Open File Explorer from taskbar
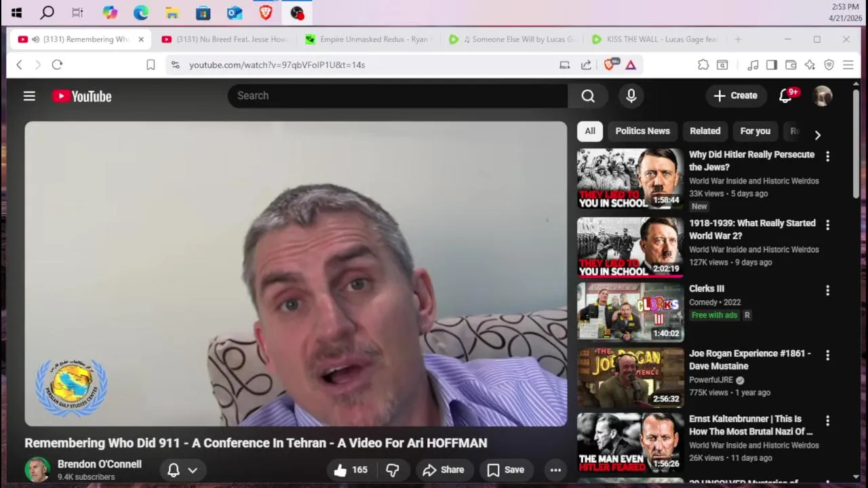Image resolution: width=868 pixels, height=488 pixels. click(x=172, y=12)
